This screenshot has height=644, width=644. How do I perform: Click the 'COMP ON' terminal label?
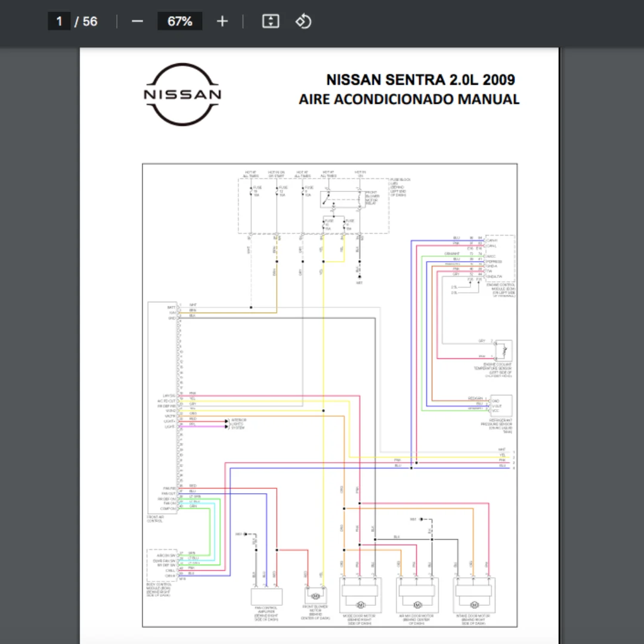coord(169,509)
